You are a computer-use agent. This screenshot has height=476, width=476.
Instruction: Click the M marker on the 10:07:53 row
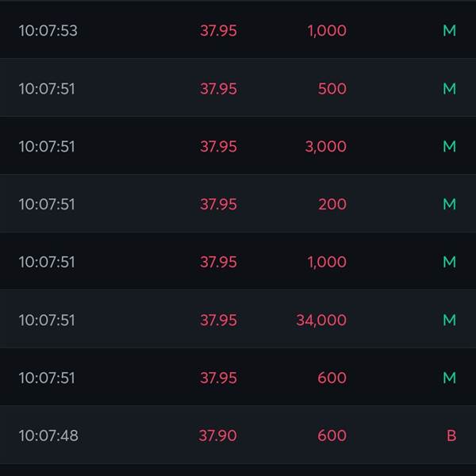point(449,31)
